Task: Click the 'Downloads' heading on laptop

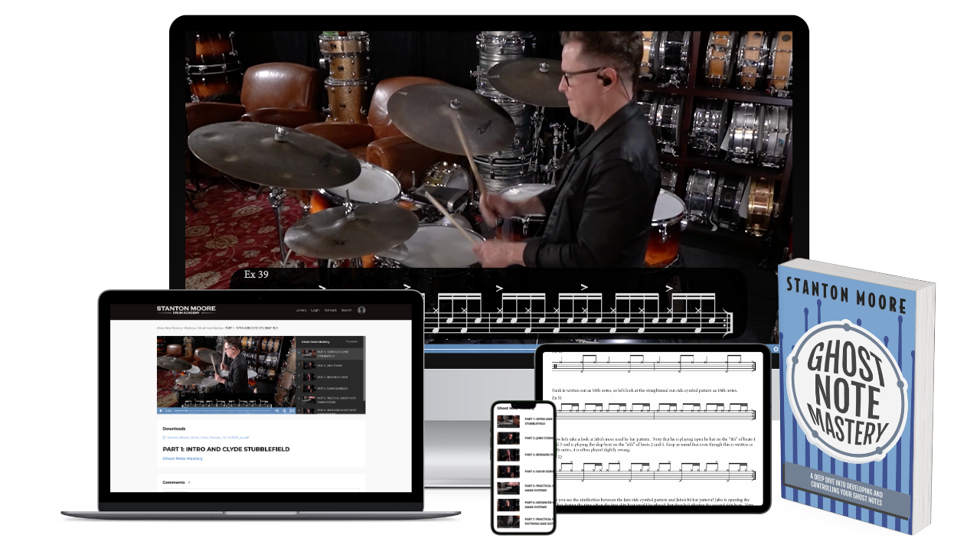Action: pyautogui.click(x=174, y=429)
